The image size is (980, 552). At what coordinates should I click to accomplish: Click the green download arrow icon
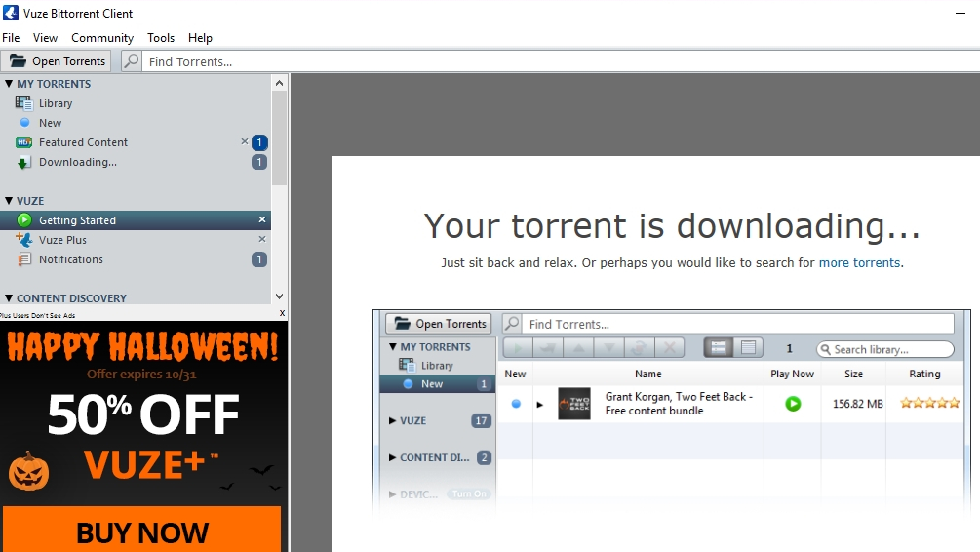click(23, 163)
